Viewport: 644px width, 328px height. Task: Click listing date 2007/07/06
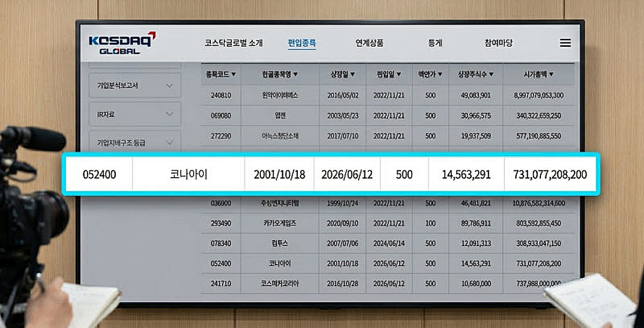pyautogui.click(x=343, y=243)
